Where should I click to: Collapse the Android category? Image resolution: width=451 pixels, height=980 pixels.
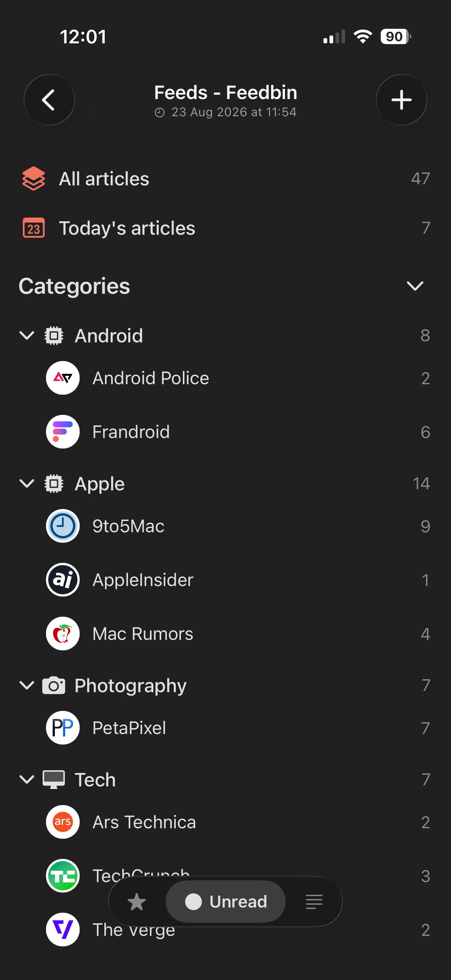27,336
